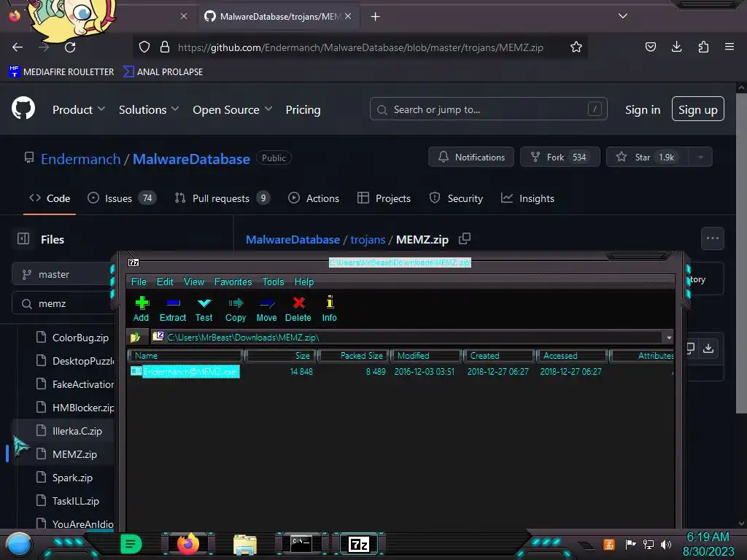Star the MalwareDatabase repository
Image resolution: width=747 pixels, height=560 pixels.
pyautogui.click(x=648, y=157)
